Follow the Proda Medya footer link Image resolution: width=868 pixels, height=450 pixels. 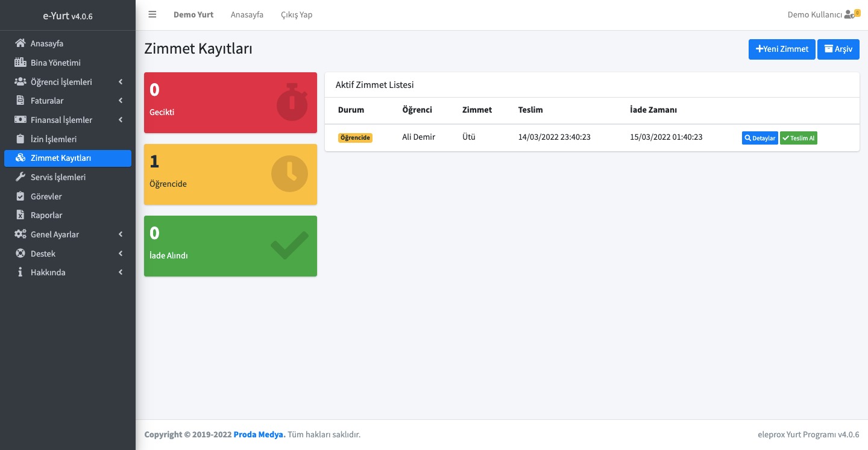[x=259, y=434]
